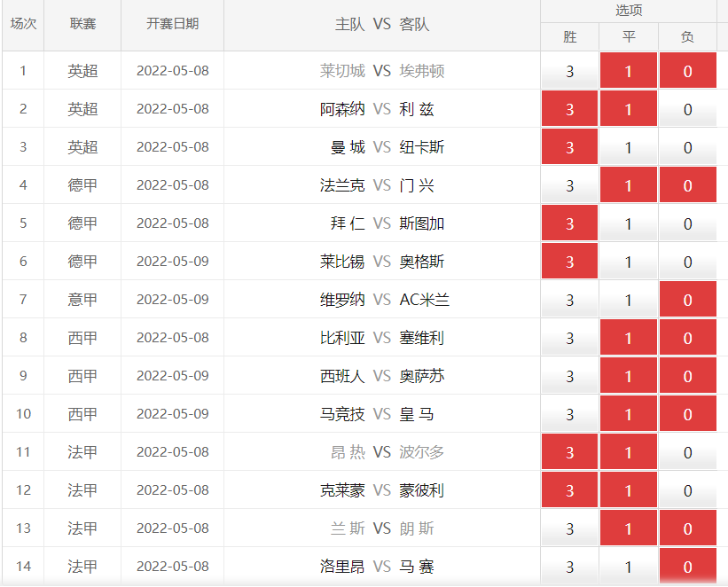Click 西甲 league cell in 西班人 row

[x=82, y=375]
